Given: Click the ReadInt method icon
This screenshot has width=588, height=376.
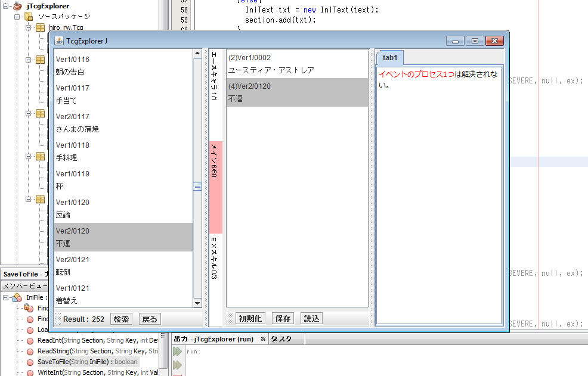Looking at the screenshot, I should click(30, 340).
